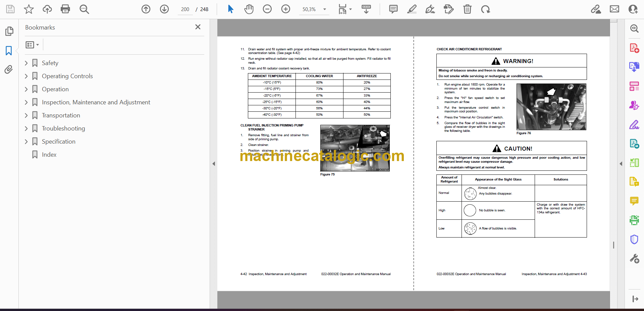Expand the Specification bookmark
Screen dimensions: 644x311
click(x=26, y=142)
